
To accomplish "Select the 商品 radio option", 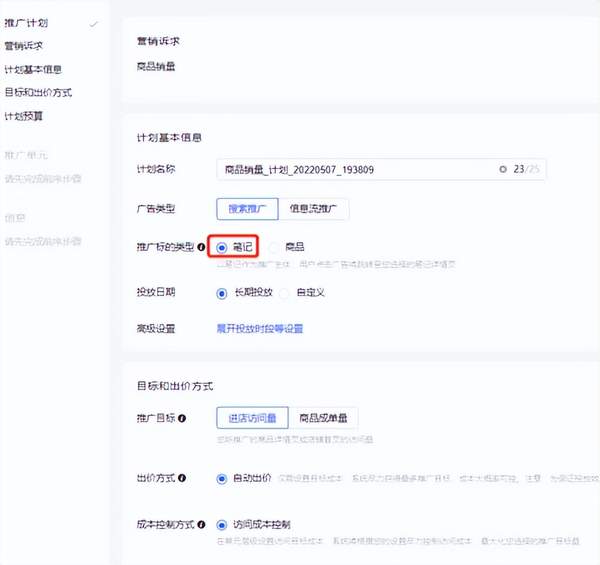I will [275, 246].
